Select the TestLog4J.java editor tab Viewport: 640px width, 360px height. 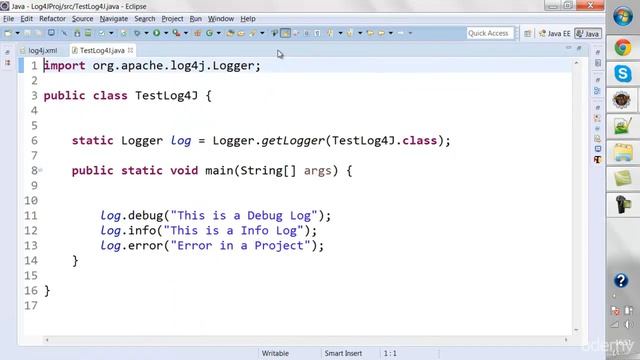click(102, 51)
